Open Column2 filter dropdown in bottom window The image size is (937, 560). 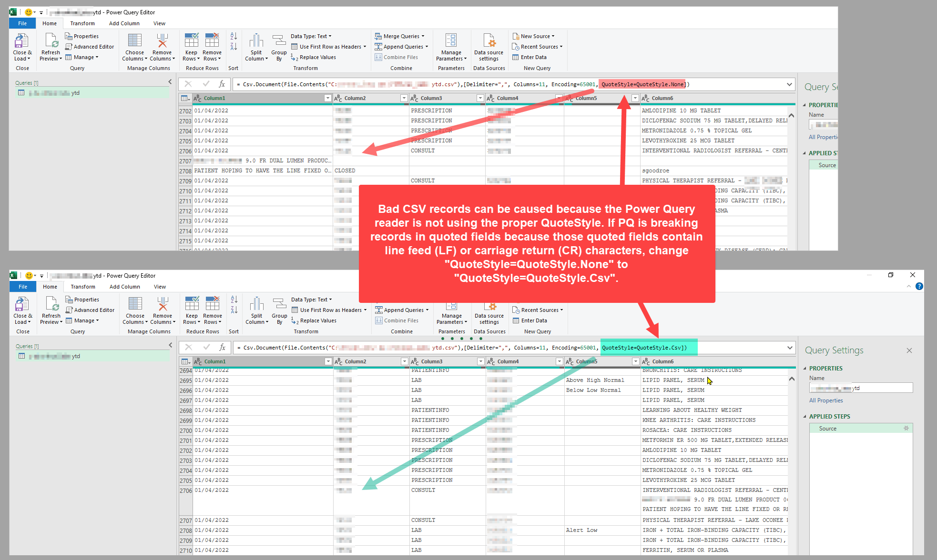click(x=404, y=361)
